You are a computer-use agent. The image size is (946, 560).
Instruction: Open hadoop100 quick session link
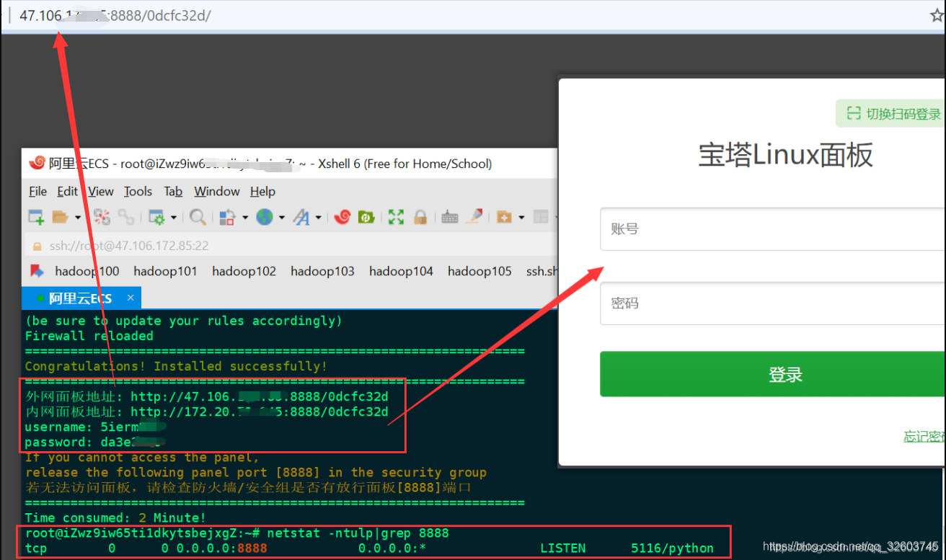tap(87, 271)
